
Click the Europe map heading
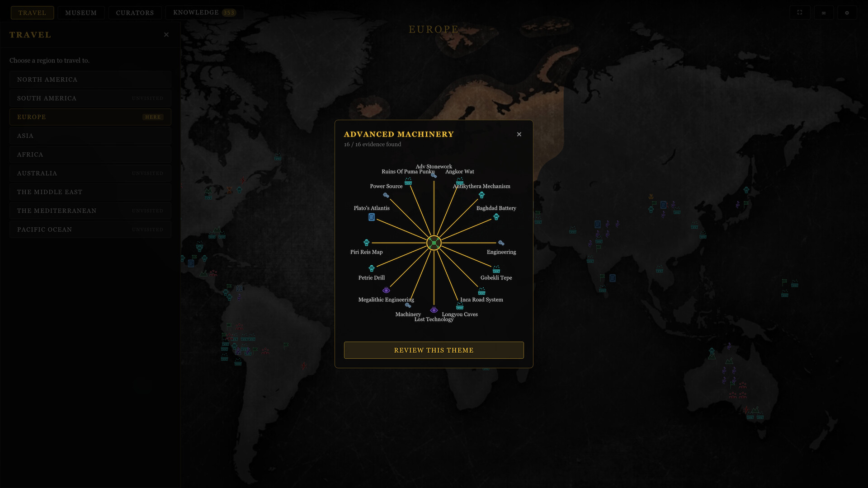pos(434,29)
